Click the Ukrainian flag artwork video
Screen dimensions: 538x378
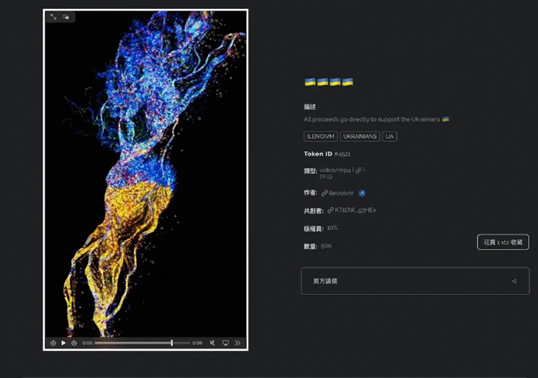coord(145,173)
